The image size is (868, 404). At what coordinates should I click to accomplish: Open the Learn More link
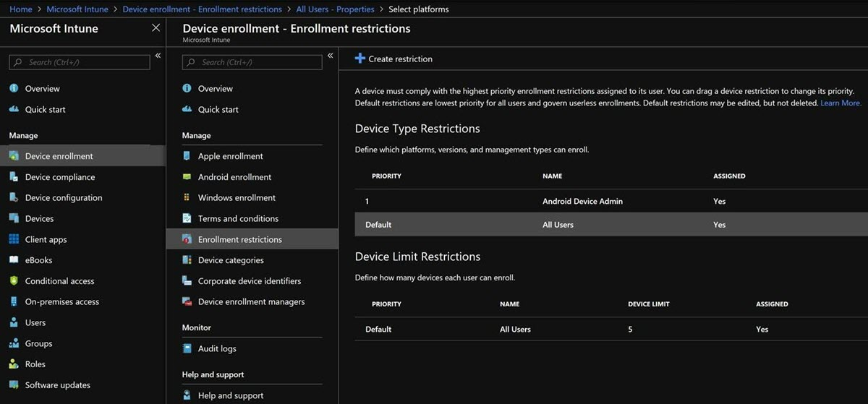click(841, 103)
